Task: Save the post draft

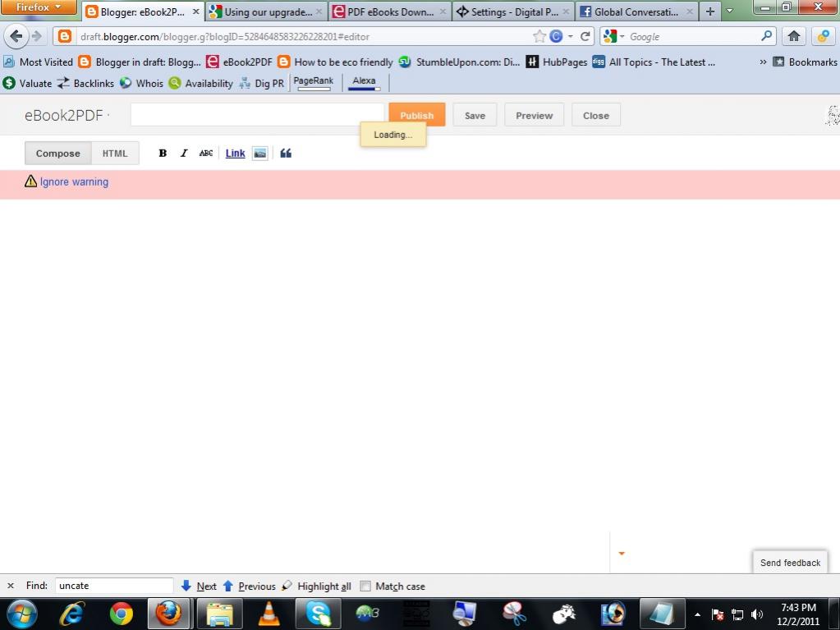Action: point(475,115)
